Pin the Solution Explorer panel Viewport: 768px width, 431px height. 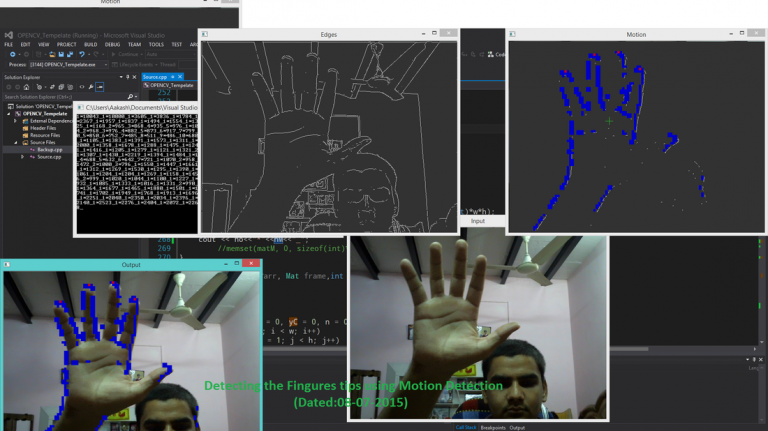pyautogui.click(x=127, y=77)
